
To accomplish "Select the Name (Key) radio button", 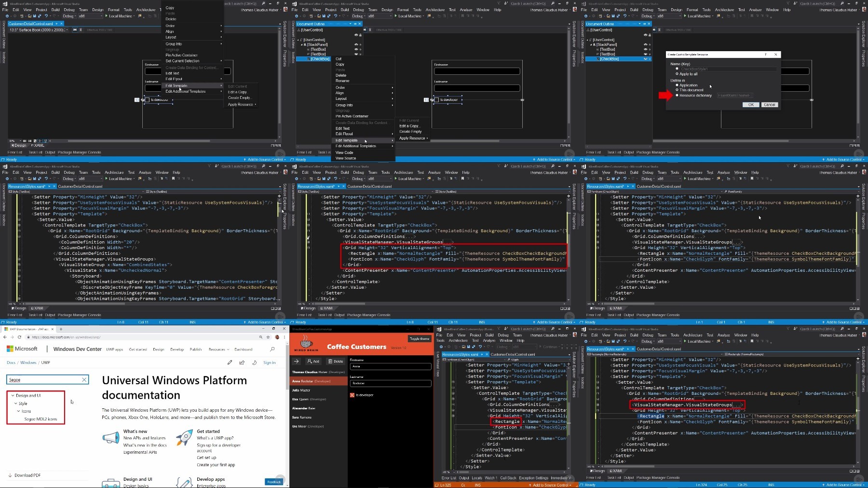I will 677,69.
